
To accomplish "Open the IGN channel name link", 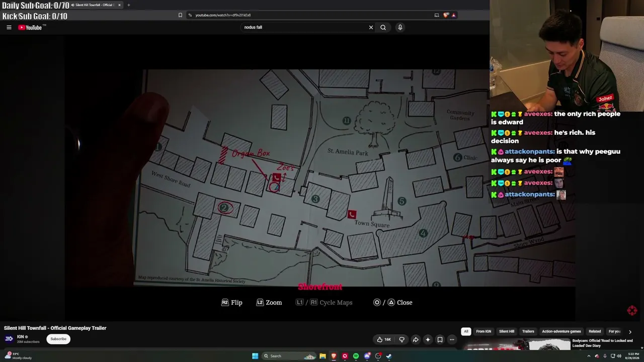I will 21,336.
